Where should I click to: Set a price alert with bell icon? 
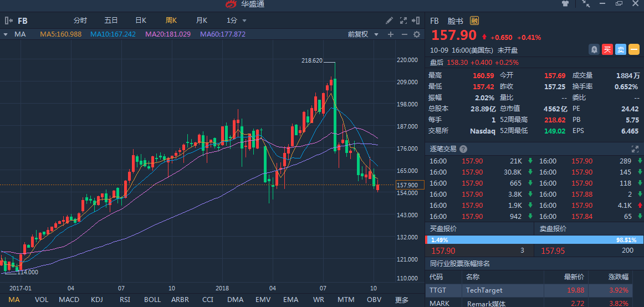(x=594, y=50)
